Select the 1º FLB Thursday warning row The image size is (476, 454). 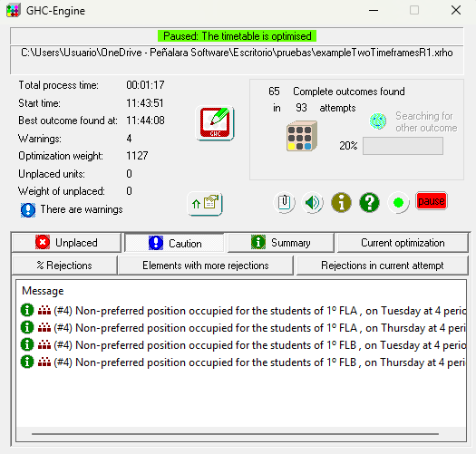242,362
